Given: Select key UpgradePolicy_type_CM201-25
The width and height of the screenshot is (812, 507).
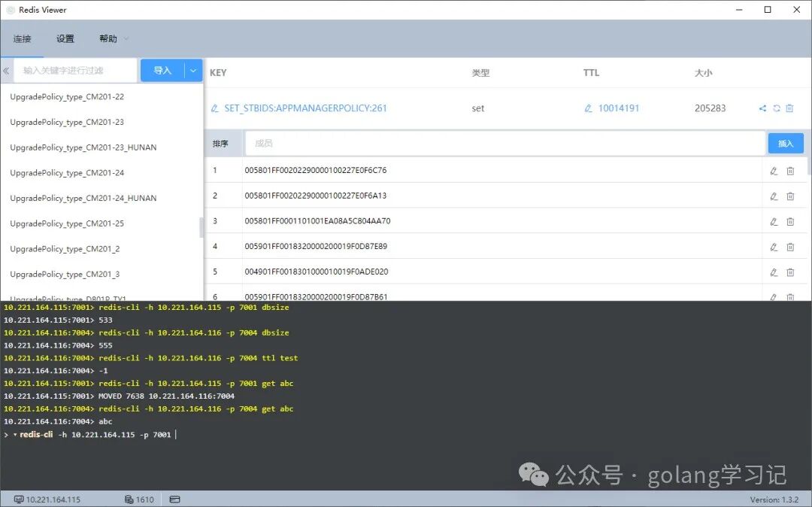Looking at the screenshot, I should (67, 223).
